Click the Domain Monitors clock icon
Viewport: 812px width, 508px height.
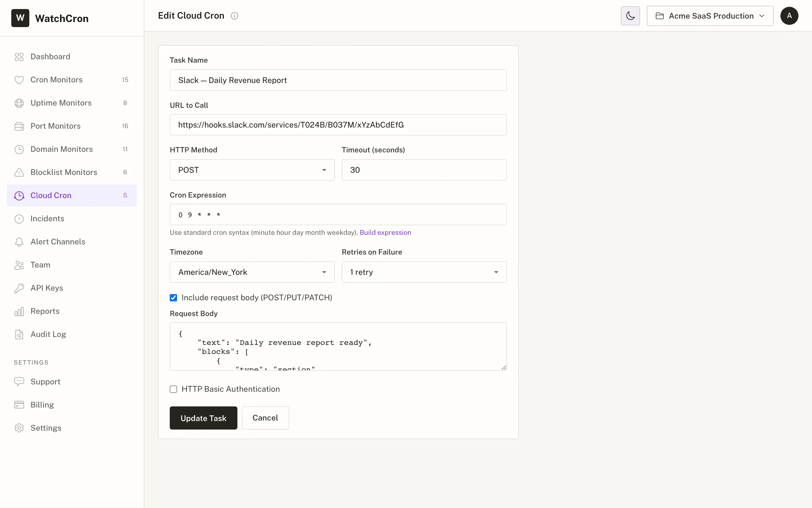[x=19, y=150]
